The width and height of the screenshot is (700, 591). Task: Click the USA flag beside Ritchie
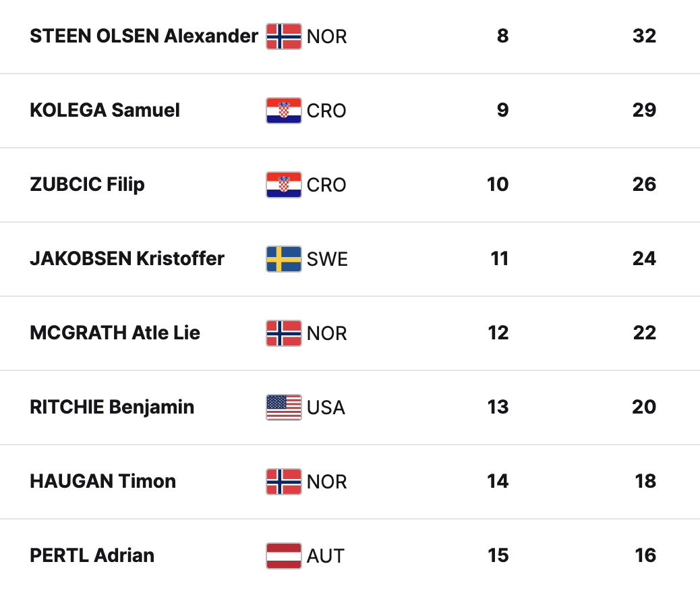[283, 407]
